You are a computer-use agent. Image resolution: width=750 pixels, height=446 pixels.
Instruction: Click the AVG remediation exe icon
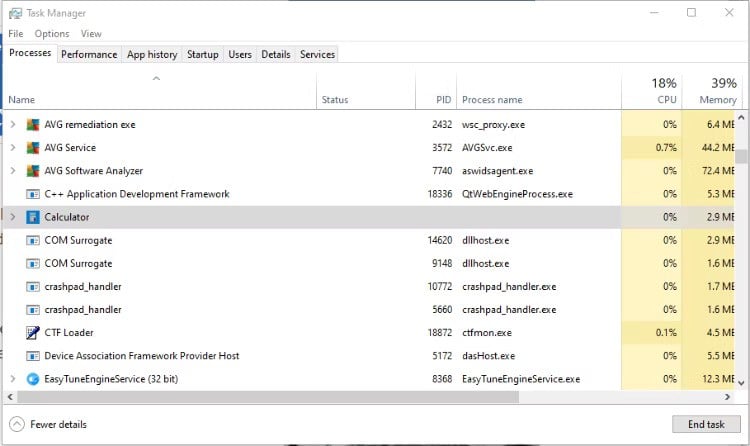point(33,124)
